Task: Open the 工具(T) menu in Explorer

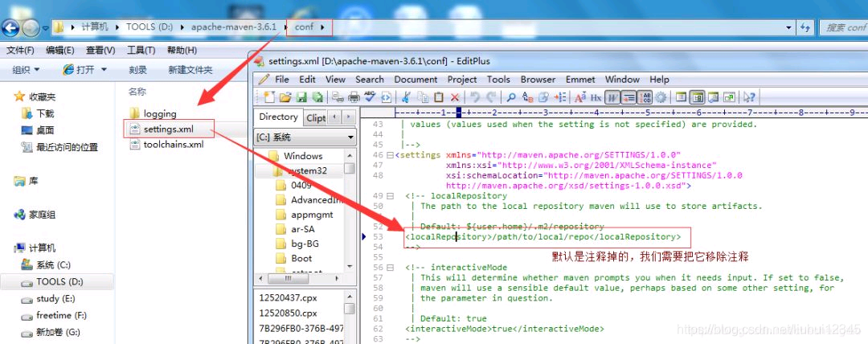Action: (141, 50)
